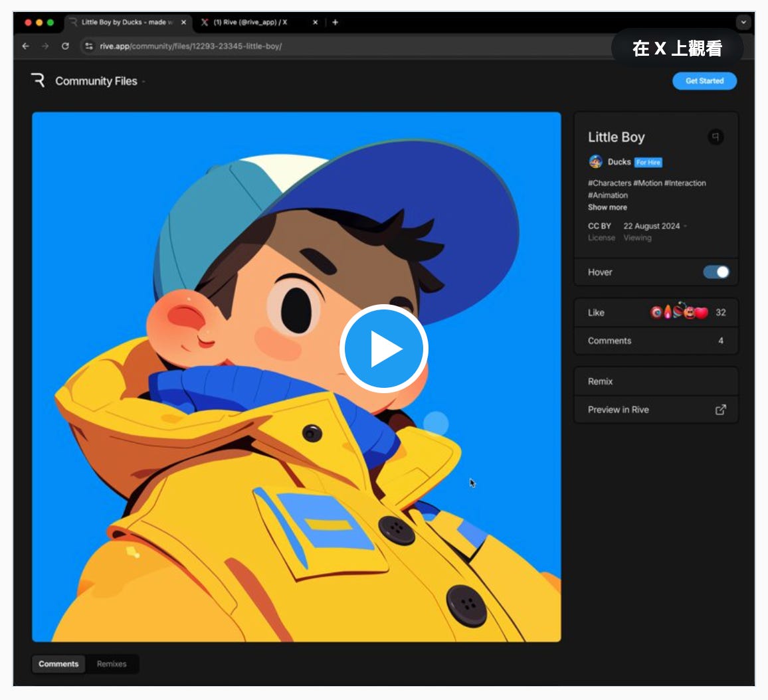
Task: Close the Little Boy by Ducks tab
Action: tap(183, 23)
